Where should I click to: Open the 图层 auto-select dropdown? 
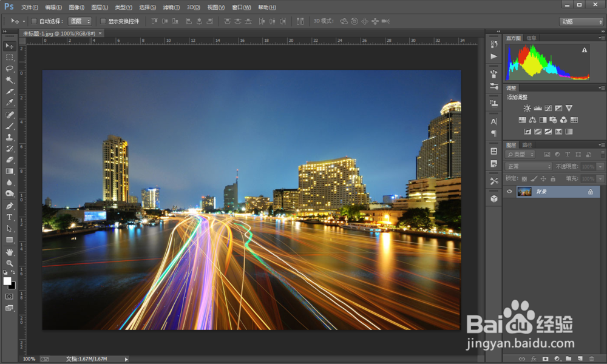tap(80, 21)
